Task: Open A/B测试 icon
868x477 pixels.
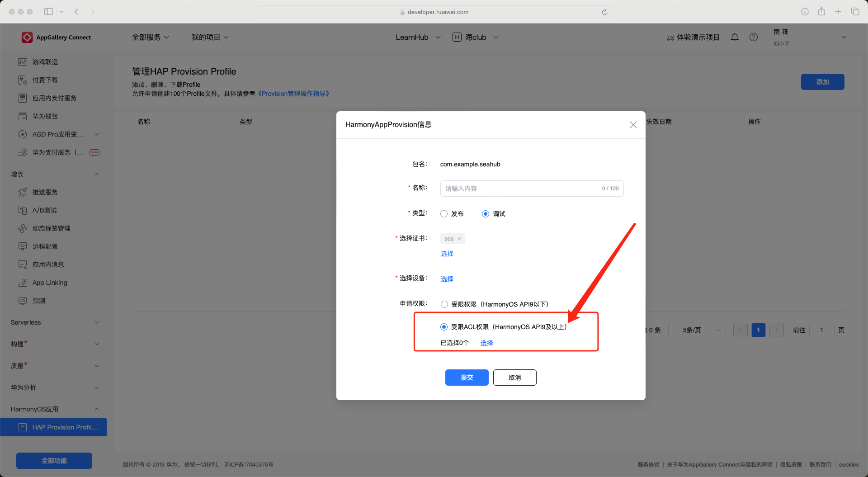Action: click(23, 210)
